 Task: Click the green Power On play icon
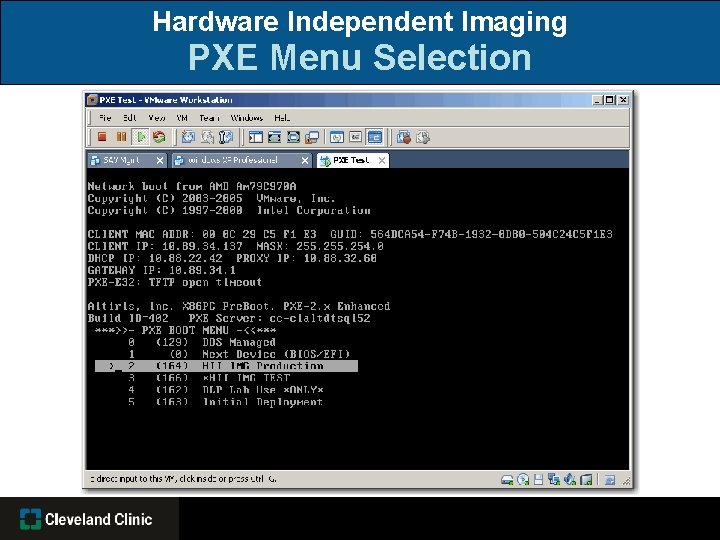(x=141, y=137)
